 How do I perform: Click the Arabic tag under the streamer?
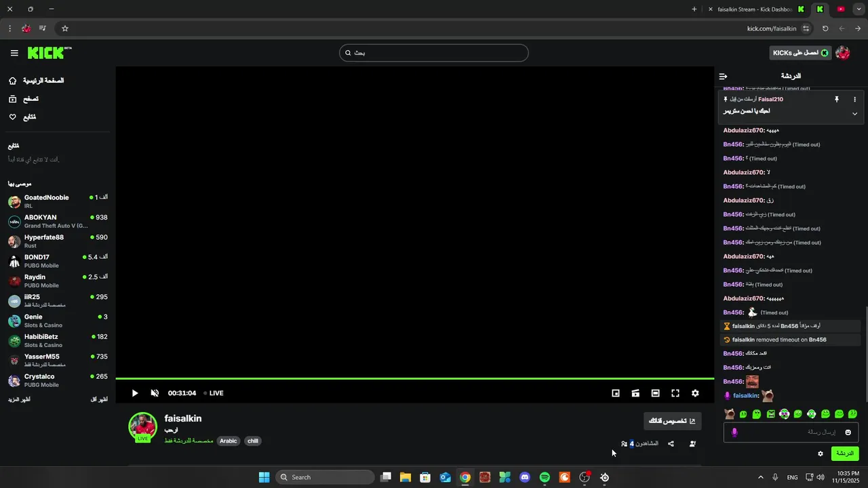coord(229,441)
